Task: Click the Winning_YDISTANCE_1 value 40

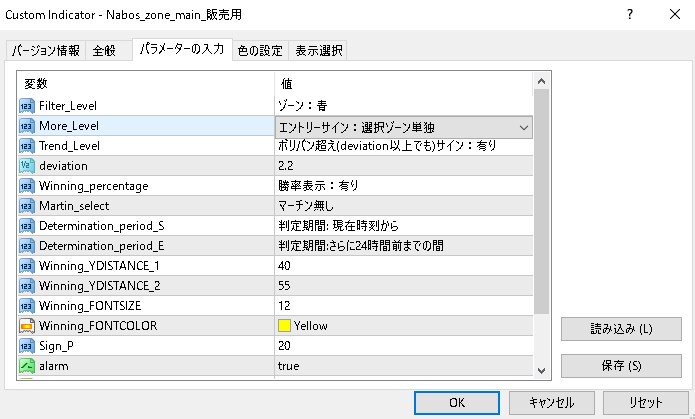Action: (284, 266)
